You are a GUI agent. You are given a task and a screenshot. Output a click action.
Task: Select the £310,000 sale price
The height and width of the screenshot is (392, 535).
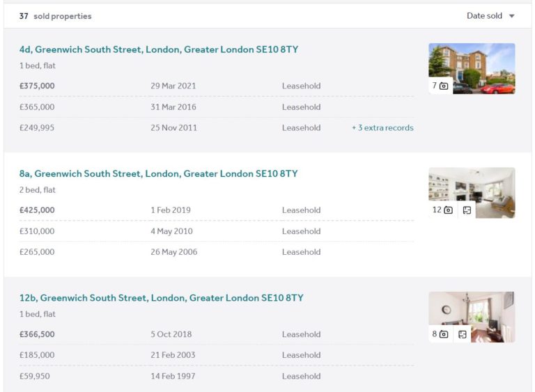(x=37, y=231)
